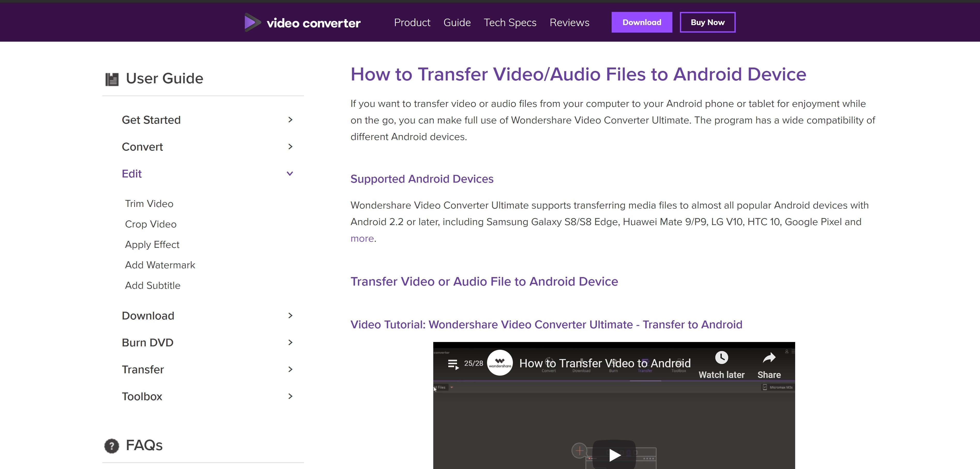
Task: Click the FAQs question mark icon
Action: [x=111, y=446]
